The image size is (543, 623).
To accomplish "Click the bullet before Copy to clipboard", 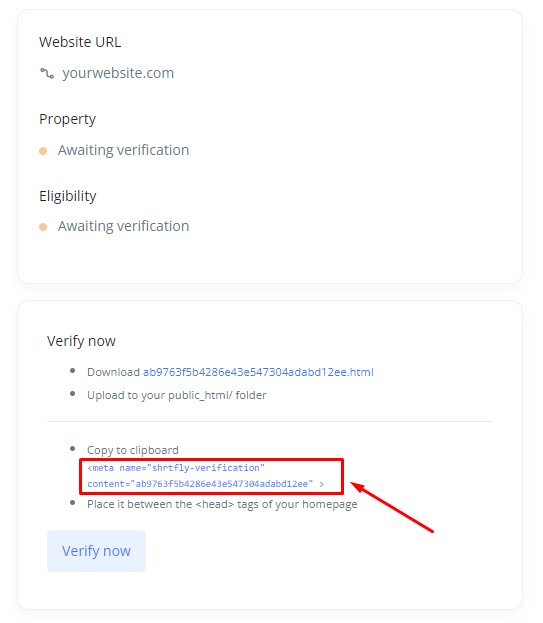I will click(x=72, y=449).
